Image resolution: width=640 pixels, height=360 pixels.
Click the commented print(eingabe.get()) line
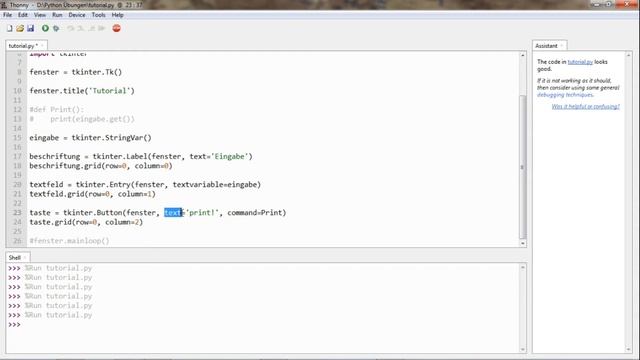click(x=82, y=119)
